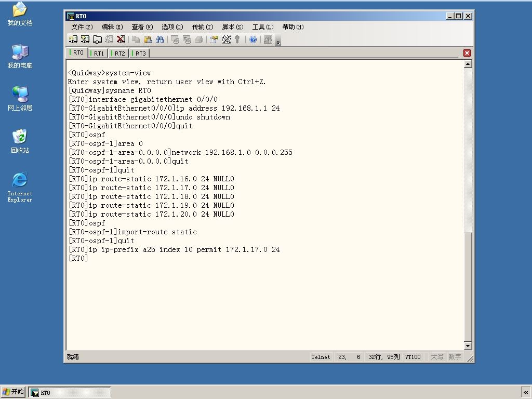
Task: Click the Public Key Assistant key icon
Action: point(237,39)
